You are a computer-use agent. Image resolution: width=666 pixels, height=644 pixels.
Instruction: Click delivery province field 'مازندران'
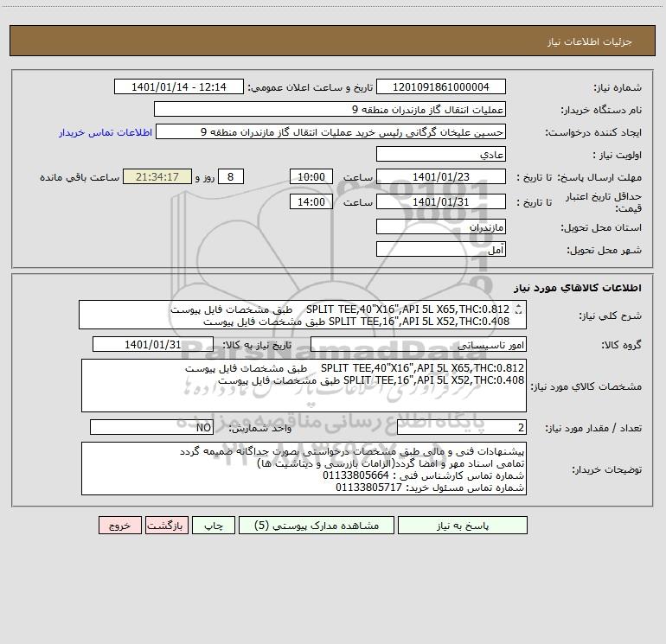pyautogui.click(x=441, y=226)
